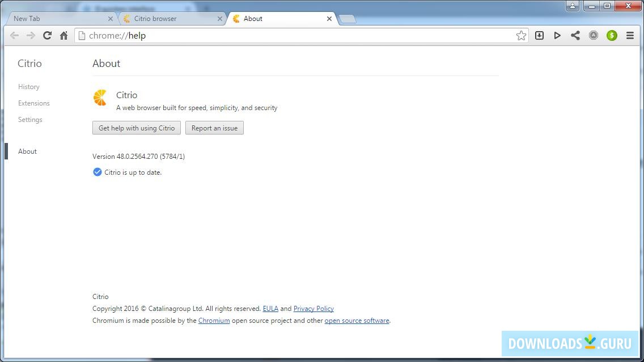Minimize the browser window
644x362 pixels.
[x=592, y=6]
